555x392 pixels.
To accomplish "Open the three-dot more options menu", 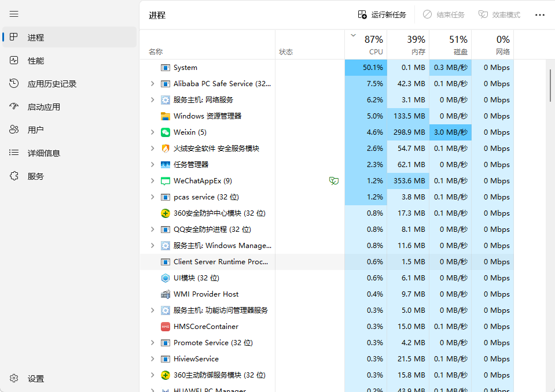I will (540, 15).
